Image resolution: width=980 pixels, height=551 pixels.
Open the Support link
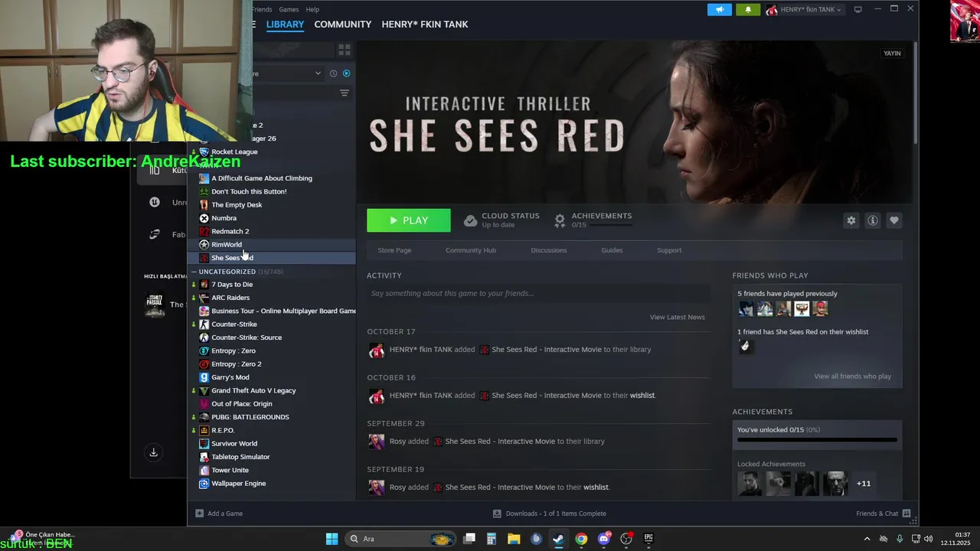669,250
